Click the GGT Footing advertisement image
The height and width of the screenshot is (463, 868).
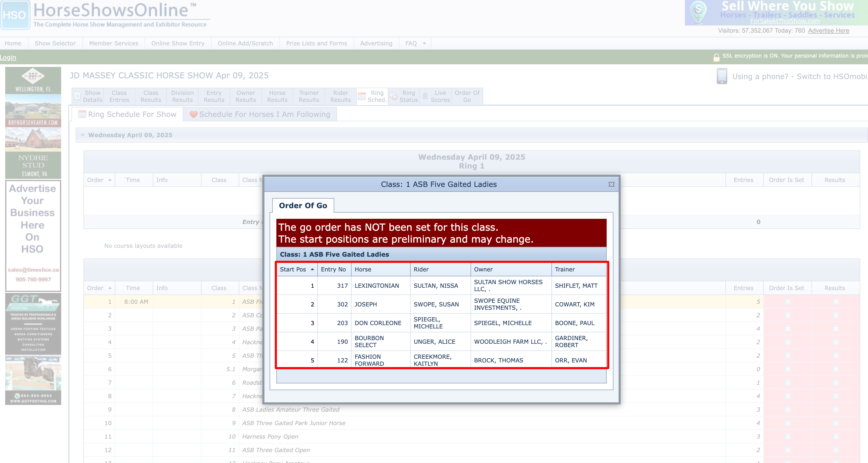click(33, 349)
